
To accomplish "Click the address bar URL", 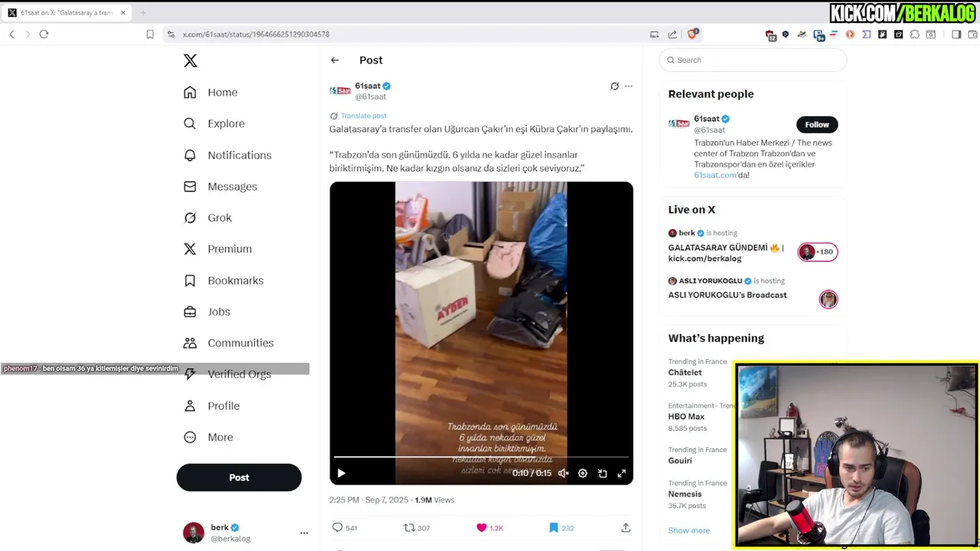I will point(256,34).
